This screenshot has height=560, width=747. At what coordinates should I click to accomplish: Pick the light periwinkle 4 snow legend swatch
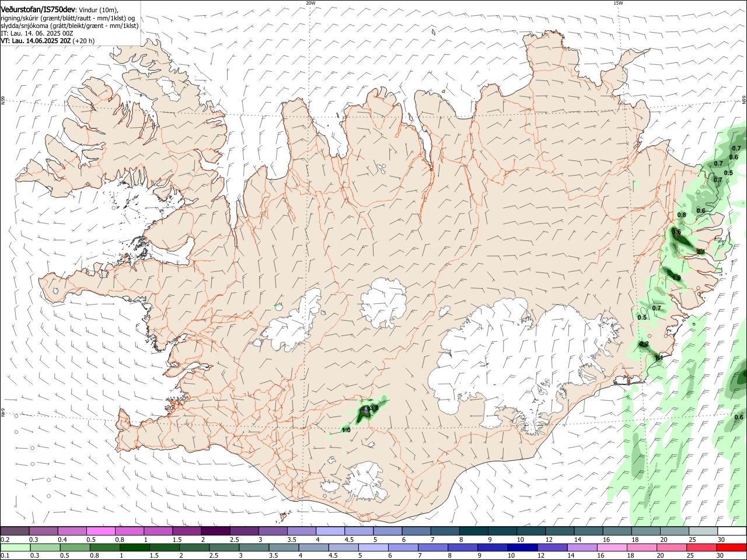(330, 532)
